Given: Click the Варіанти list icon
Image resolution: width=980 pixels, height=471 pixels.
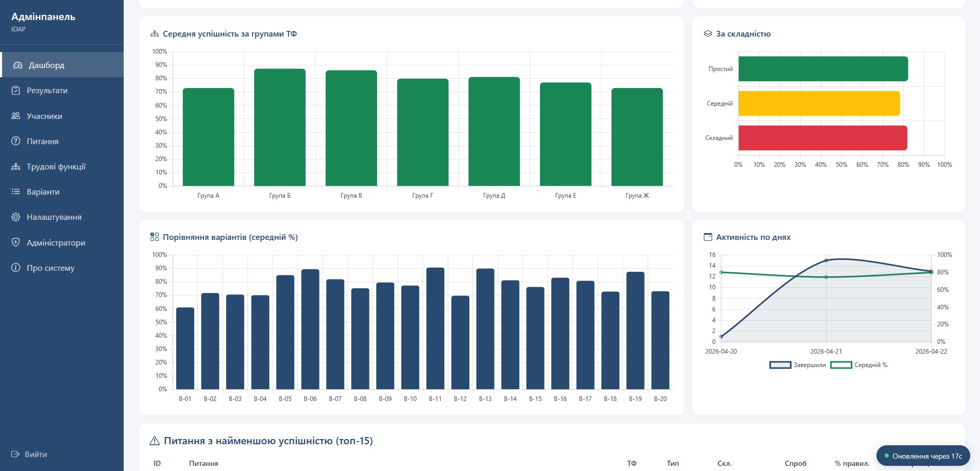Looking at the screenshot, I should pyautogui.click(x=16, y=192).
